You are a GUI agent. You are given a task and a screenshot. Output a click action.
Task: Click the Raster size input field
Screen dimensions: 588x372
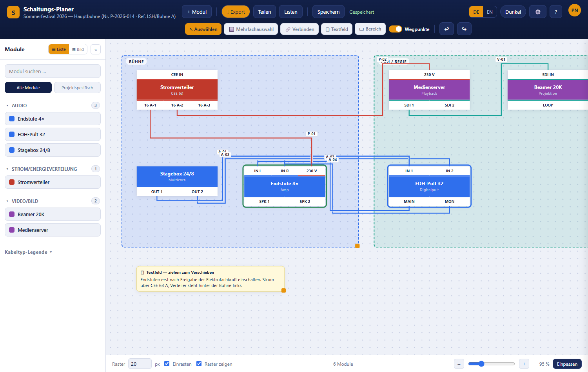click(x=140, y=364)
